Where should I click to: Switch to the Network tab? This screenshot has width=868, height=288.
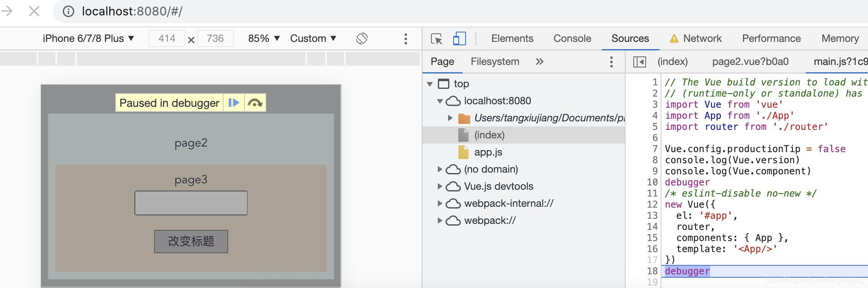coord(702,38)
